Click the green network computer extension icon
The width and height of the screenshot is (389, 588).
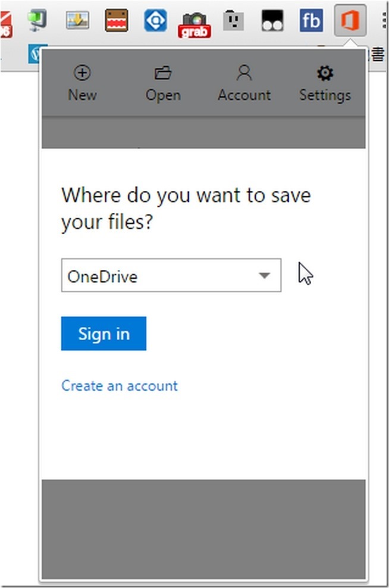(37, 21)
